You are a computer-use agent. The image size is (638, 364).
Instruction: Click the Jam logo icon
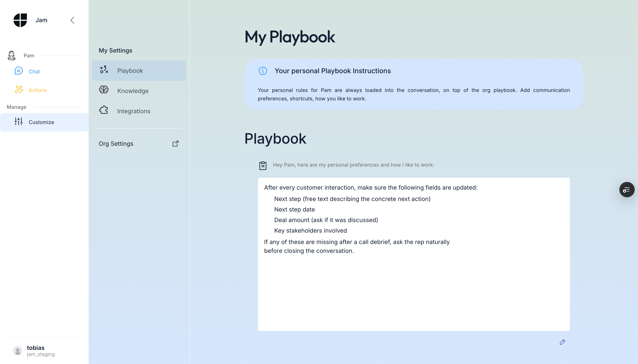[x=20, y=20]
